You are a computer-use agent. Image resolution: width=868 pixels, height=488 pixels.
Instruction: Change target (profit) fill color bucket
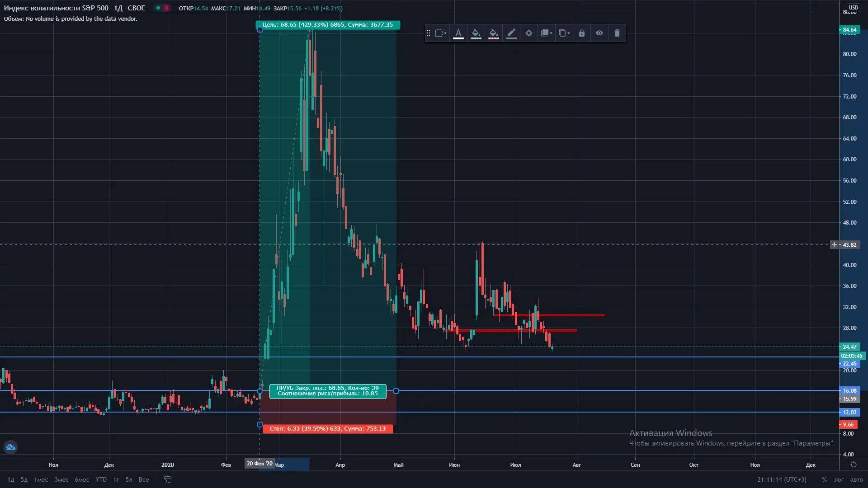(x=476, y=33)
